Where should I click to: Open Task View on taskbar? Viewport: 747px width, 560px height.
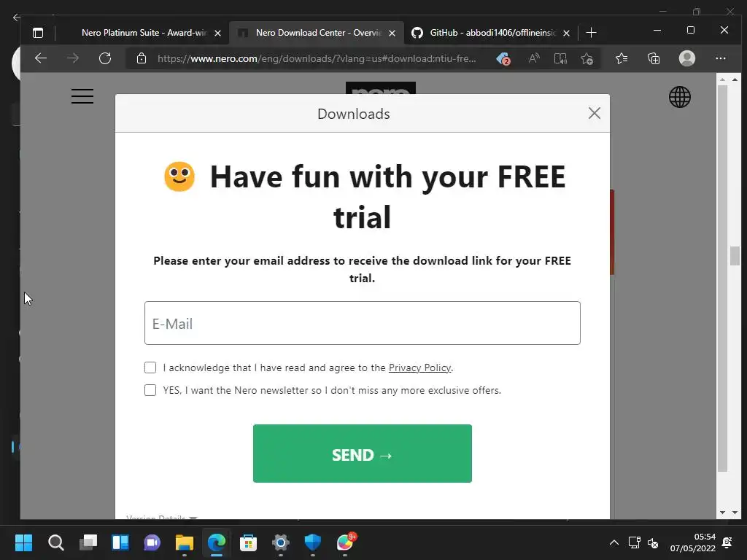click(x=88, y=542)
